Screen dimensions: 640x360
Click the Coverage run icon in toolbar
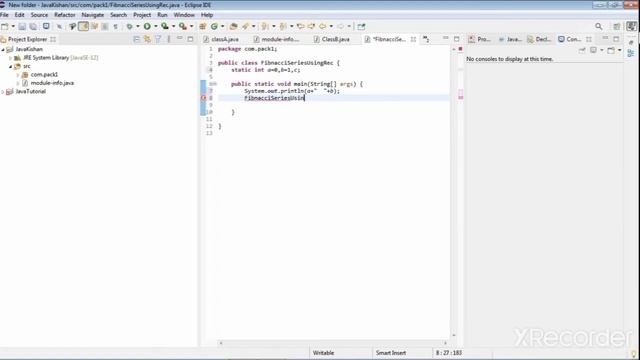tap(164, 27)
